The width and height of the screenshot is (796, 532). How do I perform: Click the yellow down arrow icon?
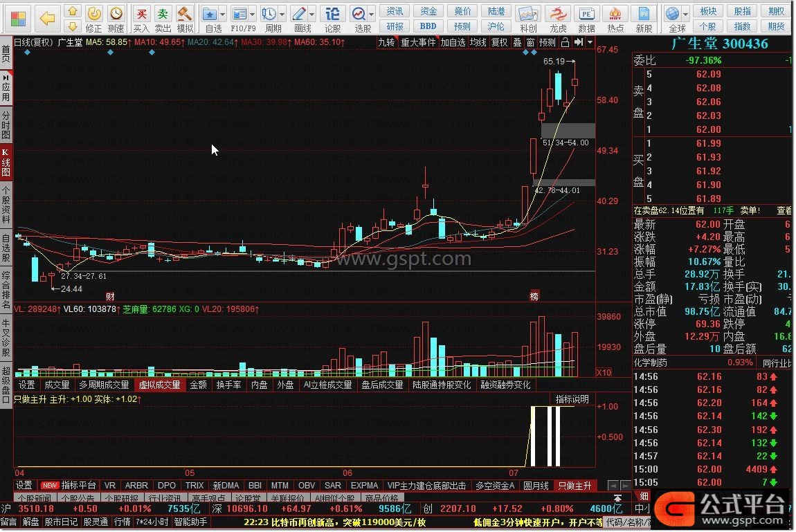click(x=73, y=26)
